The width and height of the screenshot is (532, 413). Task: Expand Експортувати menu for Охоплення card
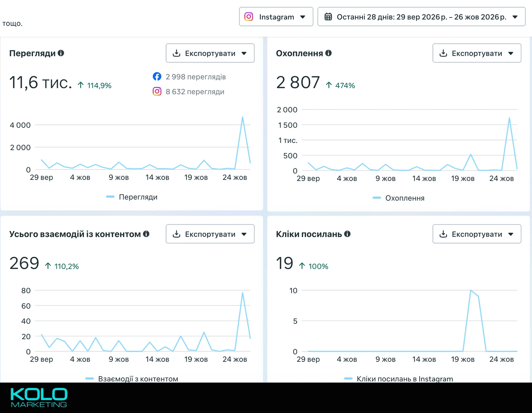477,53
